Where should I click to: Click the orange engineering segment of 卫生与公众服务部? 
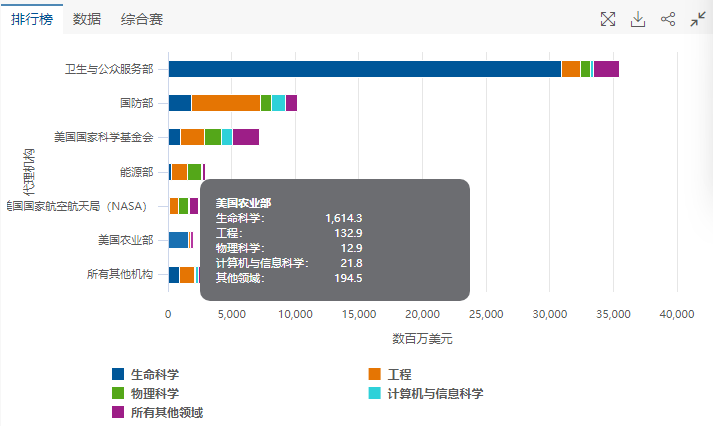[571, 69]
